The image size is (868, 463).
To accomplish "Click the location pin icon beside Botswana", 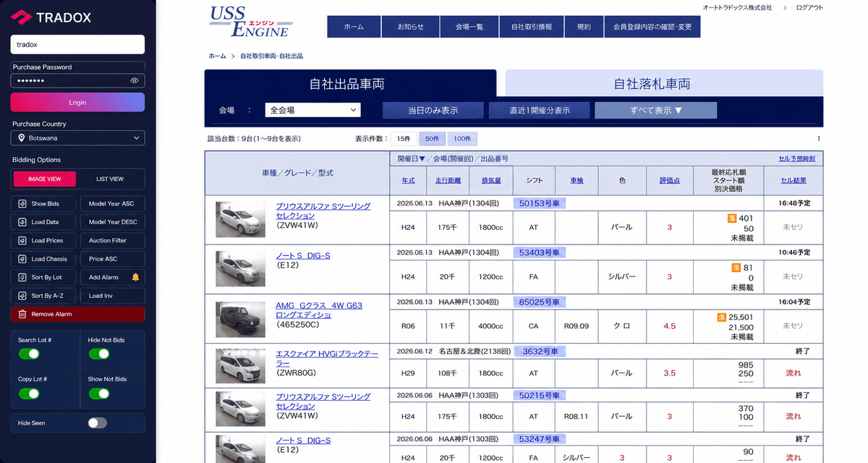I will 22,138.
